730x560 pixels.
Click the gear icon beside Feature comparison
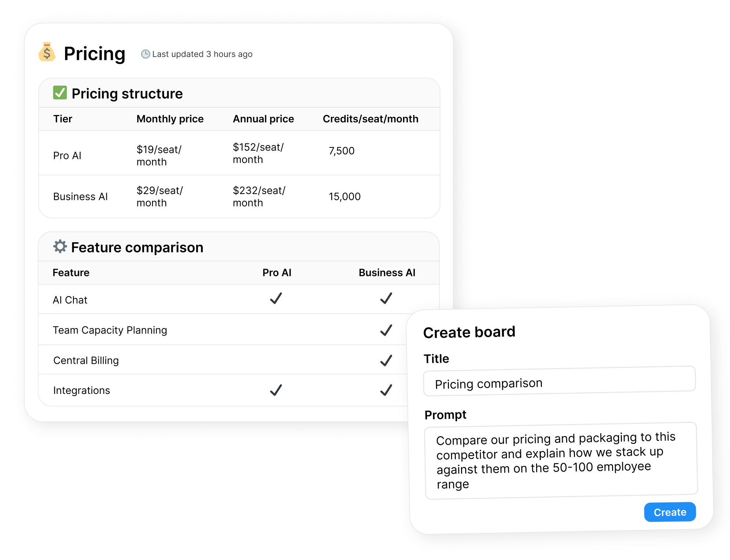(x=61, y=247)
